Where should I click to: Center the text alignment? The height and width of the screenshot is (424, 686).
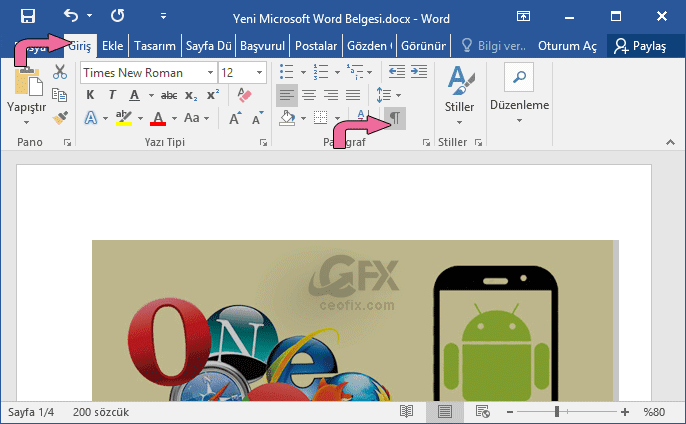(309, 95)
